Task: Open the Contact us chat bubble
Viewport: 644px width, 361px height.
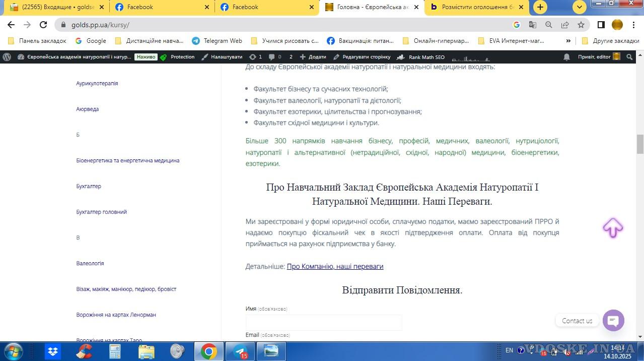Action: pos(613,320)
